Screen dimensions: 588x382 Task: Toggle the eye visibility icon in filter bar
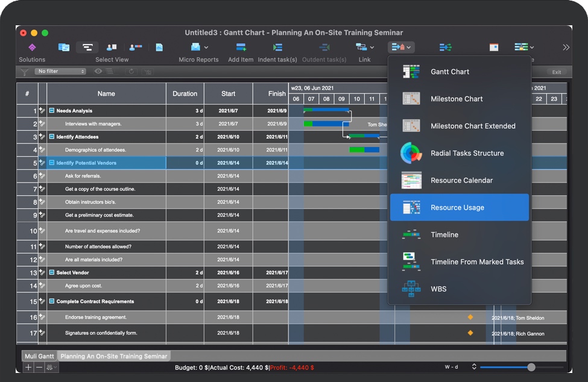98,72
